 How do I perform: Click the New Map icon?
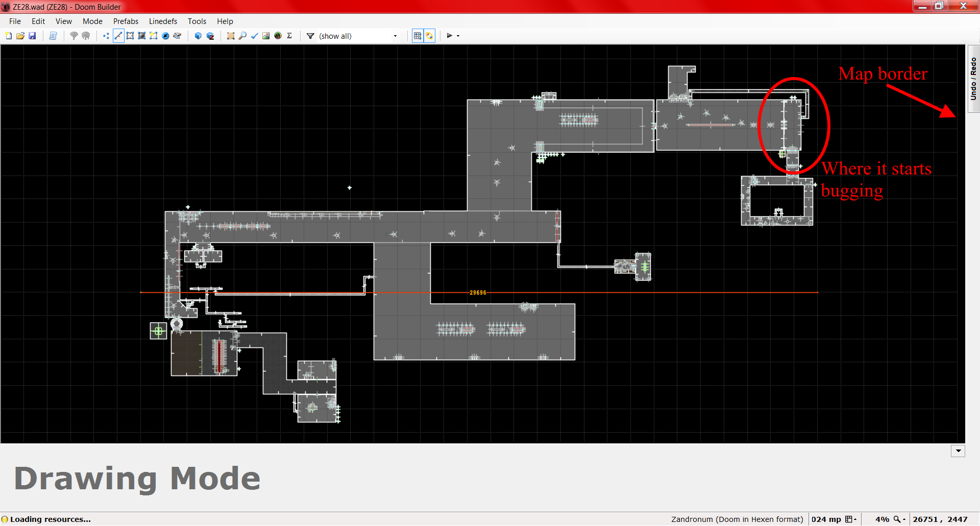point(9,36)
